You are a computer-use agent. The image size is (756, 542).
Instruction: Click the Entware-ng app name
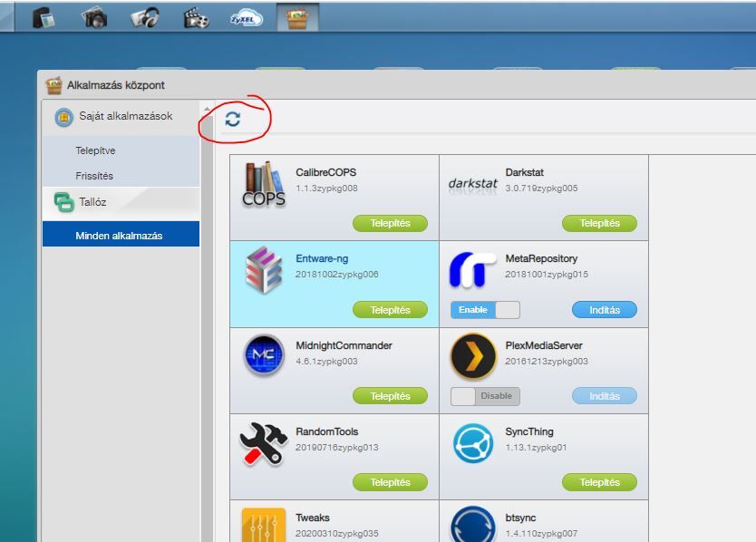tap(322, 258)
